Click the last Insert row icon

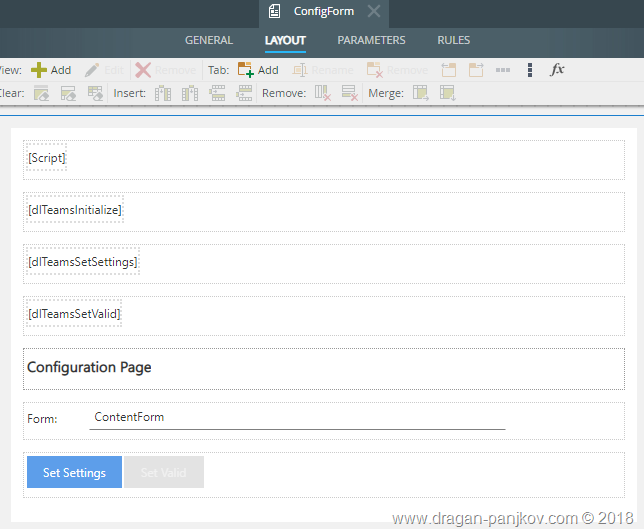click(244, 94)
